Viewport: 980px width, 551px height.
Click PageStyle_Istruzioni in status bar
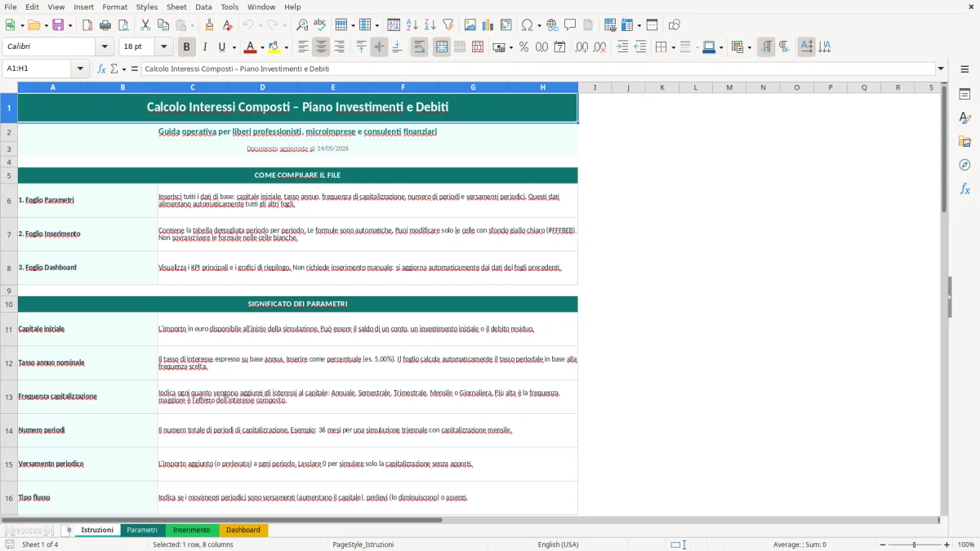tap(363, 544)
